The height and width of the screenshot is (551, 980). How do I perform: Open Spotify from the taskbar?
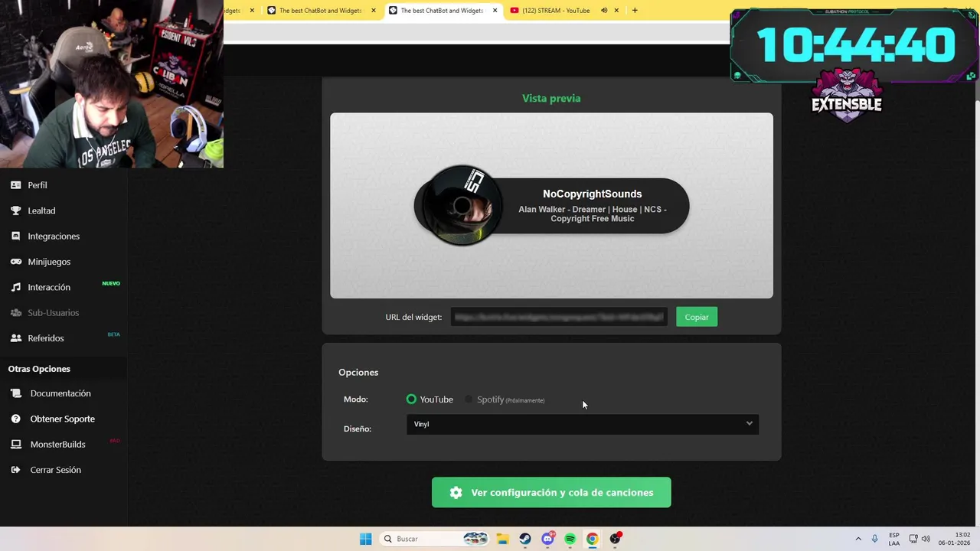(x=570, y=539)
